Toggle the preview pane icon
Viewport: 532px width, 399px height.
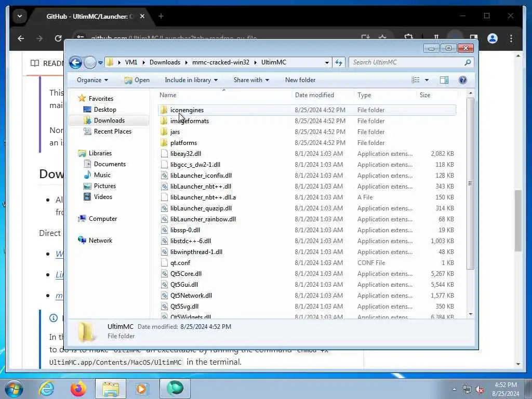point(444,80)
